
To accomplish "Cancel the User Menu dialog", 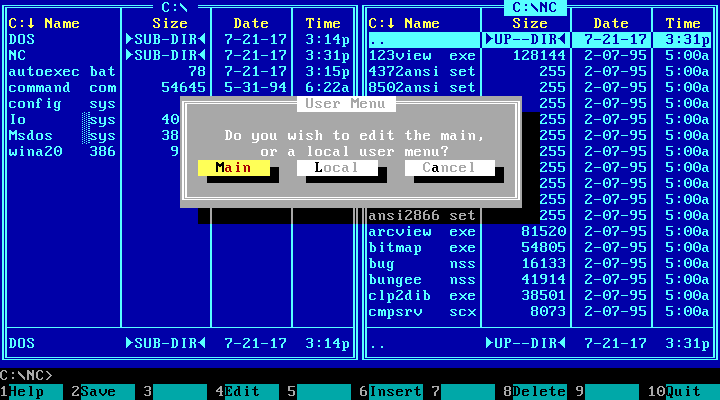I will 449,168.
